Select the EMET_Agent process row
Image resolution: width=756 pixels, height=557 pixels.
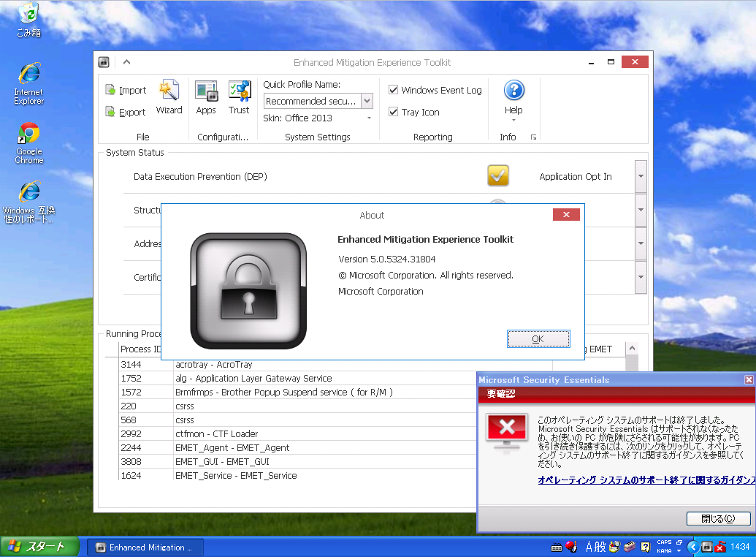pyautogui.click(x=297, y=448)
